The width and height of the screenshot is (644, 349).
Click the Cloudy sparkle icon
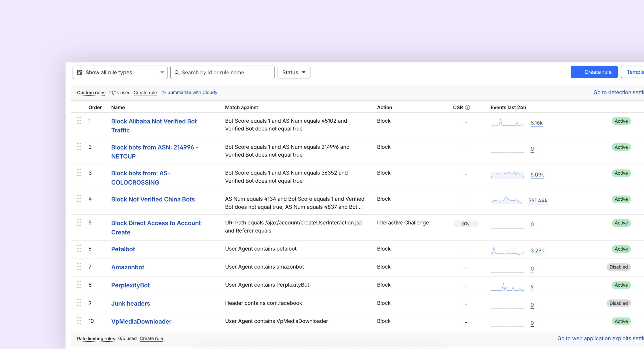click(163, 92)
